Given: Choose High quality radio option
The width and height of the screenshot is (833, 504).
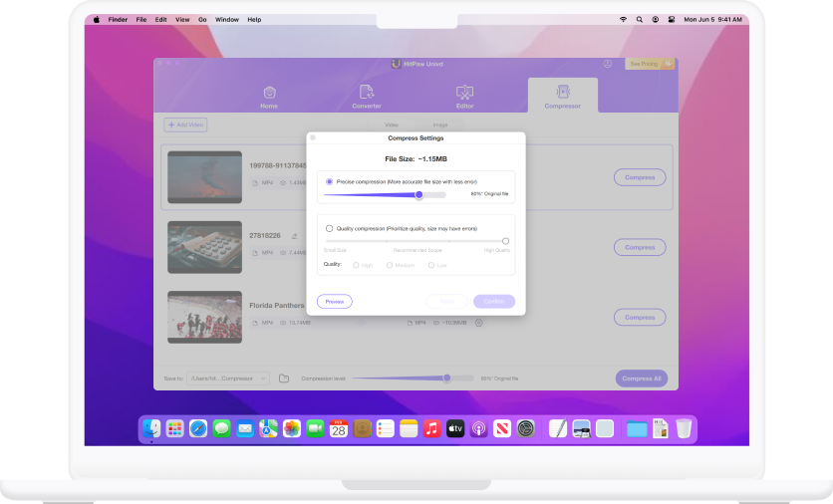Looking at the screenshot, I should (x=356, y=265).
